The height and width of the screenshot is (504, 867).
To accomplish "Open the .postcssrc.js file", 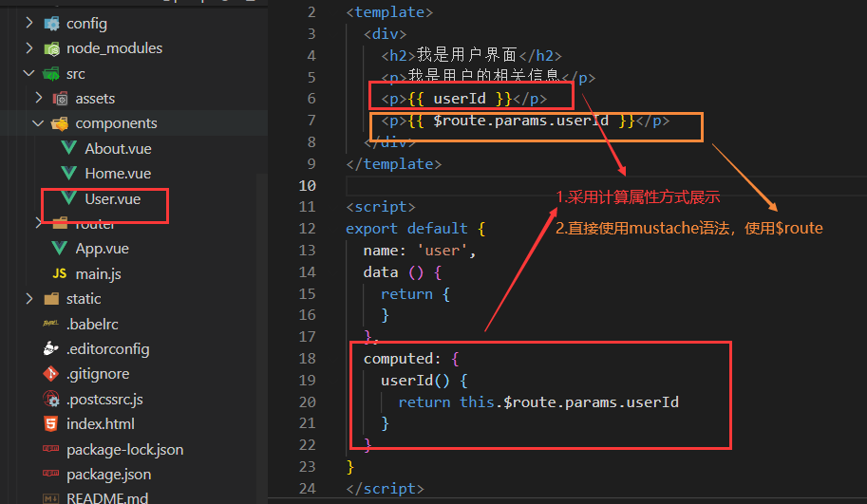I will coord(104,400).
